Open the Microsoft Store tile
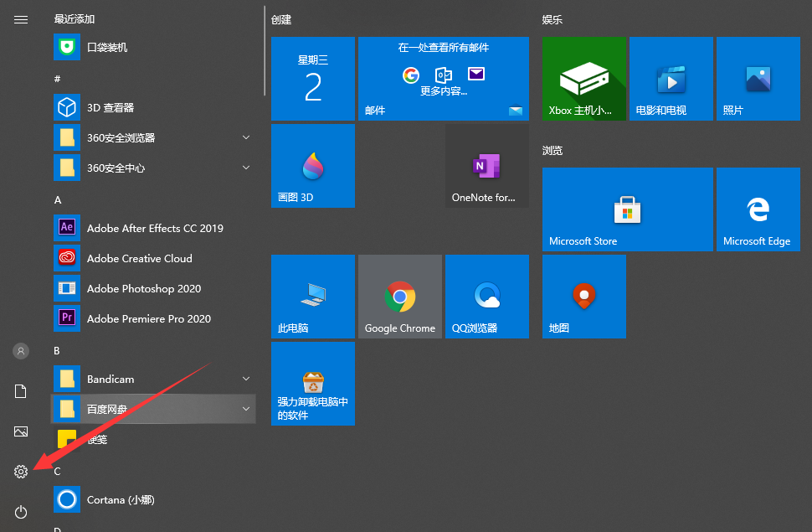This screenshot has width=812, height=532. pos(628,209)
